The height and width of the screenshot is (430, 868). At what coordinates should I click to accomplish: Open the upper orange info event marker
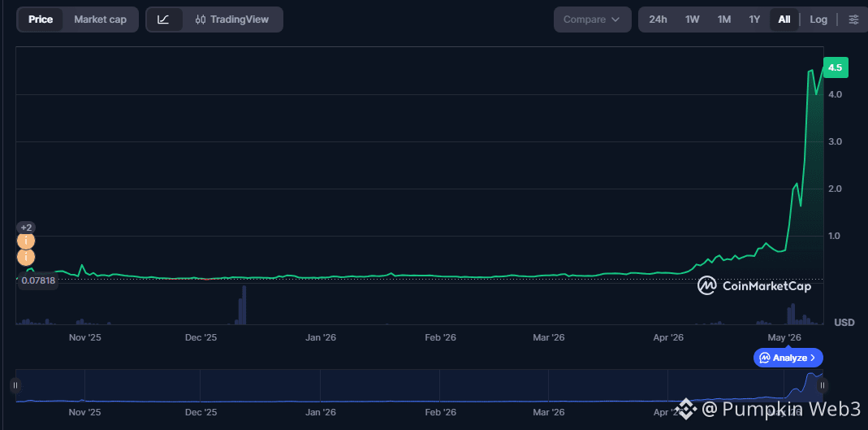[26, 241]
